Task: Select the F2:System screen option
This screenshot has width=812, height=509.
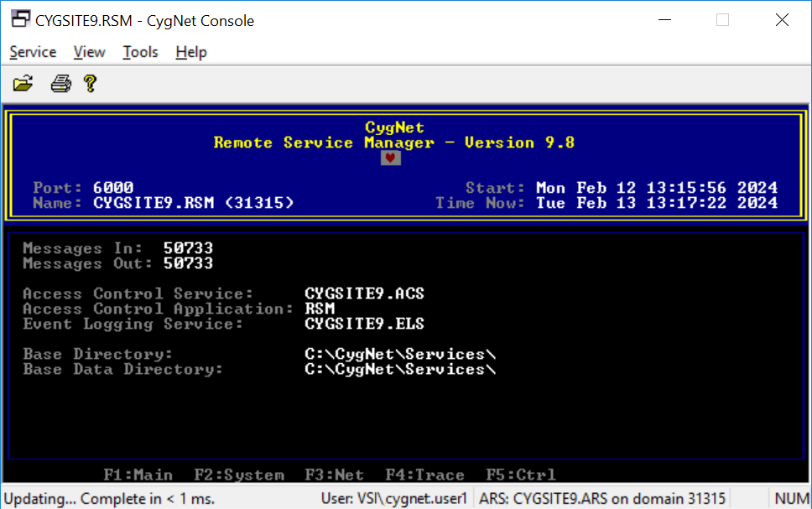Action: [239, 475]
